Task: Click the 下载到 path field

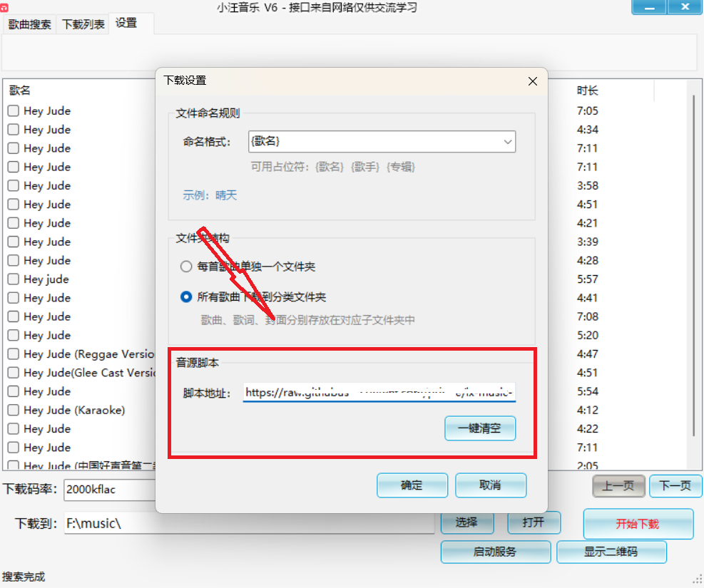Action: (x=249, y=523)
